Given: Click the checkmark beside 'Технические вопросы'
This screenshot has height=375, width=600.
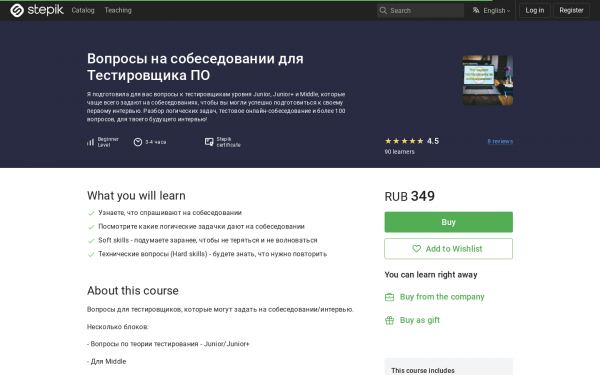Looking at the screenshot, I should click(91, 254).
